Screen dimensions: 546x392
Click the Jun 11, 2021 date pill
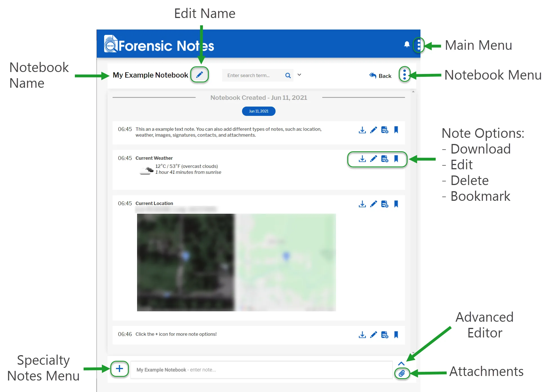pos(259,111)
